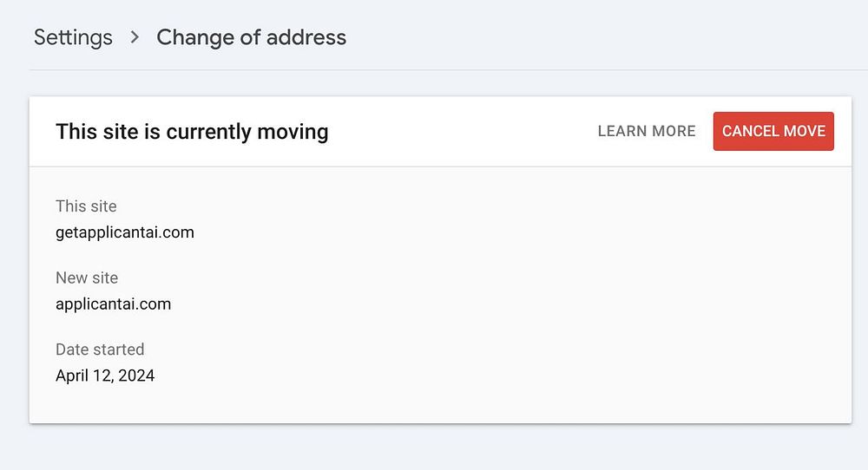Go back to the Settings breadcrumb
Image resolution: width=868 pixels, height=470 pixels.
pyautogui.click(x=73, y=37)
